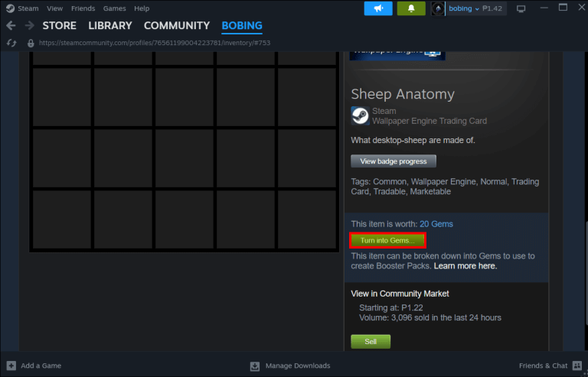Click the padlock security icon
The image size is (588, 377).
31,43
